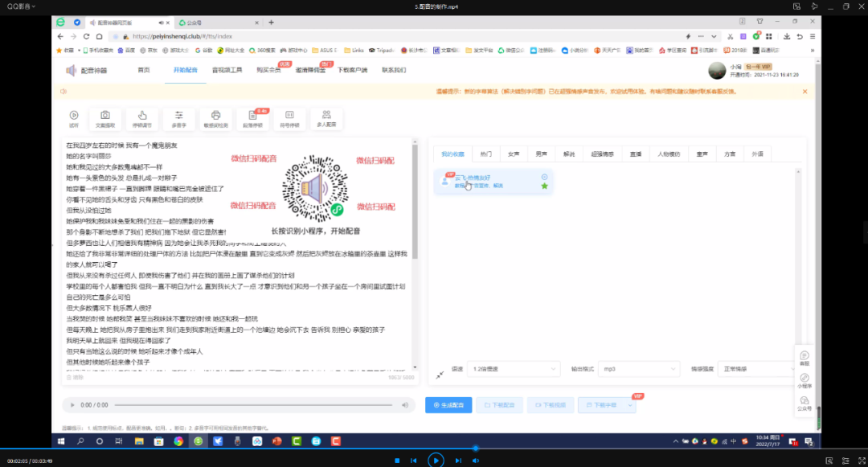Open the 公众号 side icon
The image size is (868, 467).
[805, 404]
